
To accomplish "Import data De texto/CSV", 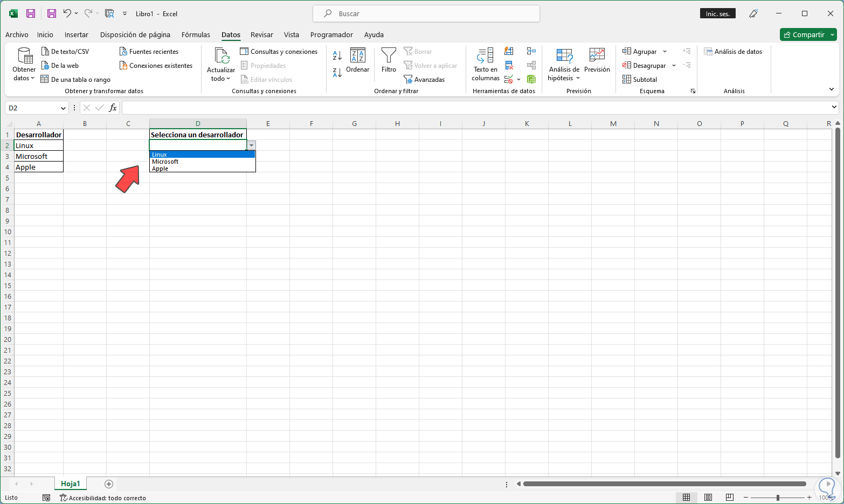I will pyautogui.click(x=65, y=52).
